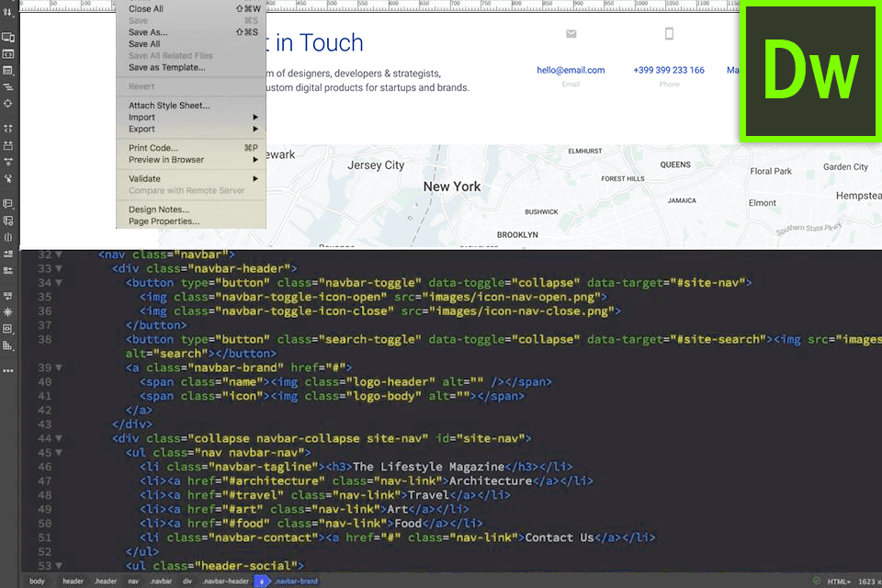Viewport: 882px width, 588px height.
Task: Click the expand-all code icon in the left toolbar
Action: point(8,129)
